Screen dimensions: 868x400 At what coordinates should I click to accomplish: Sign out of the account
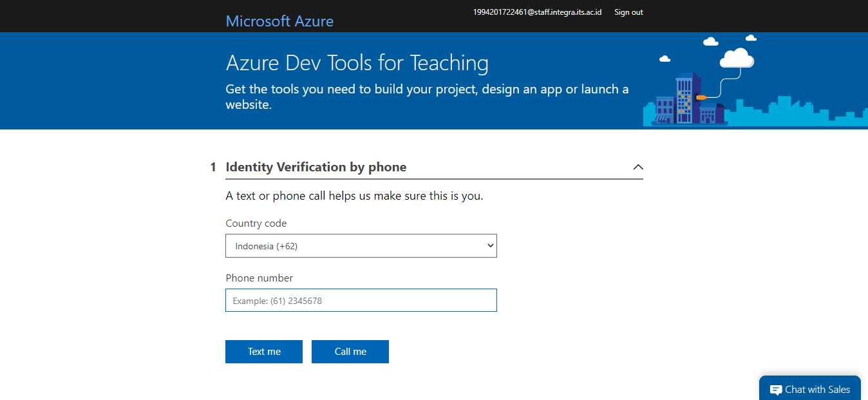tap(628, 12)
